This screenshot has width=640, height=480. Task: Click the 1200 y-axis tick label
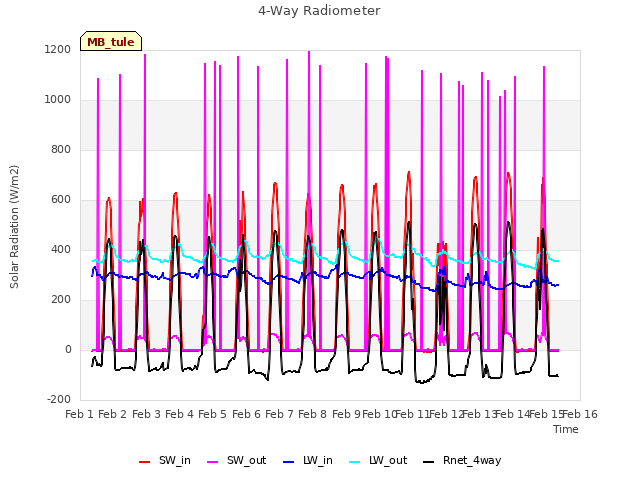[58, 50]
